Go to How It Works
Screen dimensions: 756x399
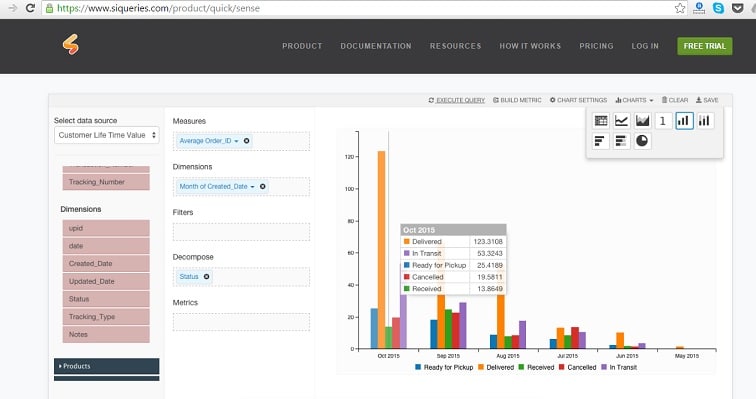point(530,46)
